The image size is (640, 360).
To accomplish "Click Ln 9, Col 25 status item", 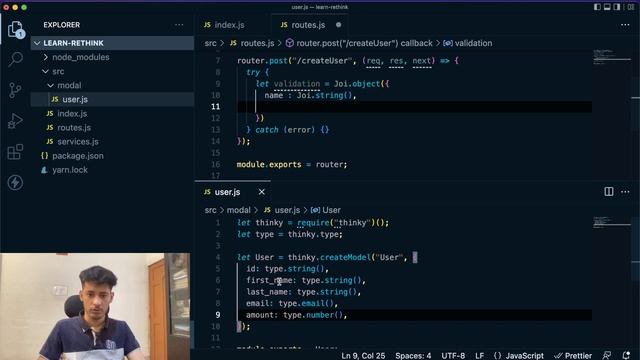I will (x=363, y=356).
